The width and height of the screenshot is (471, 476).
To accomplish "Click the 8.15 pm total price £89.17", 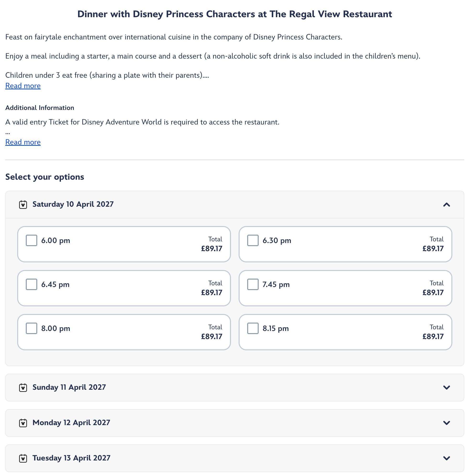I will 433,336.
